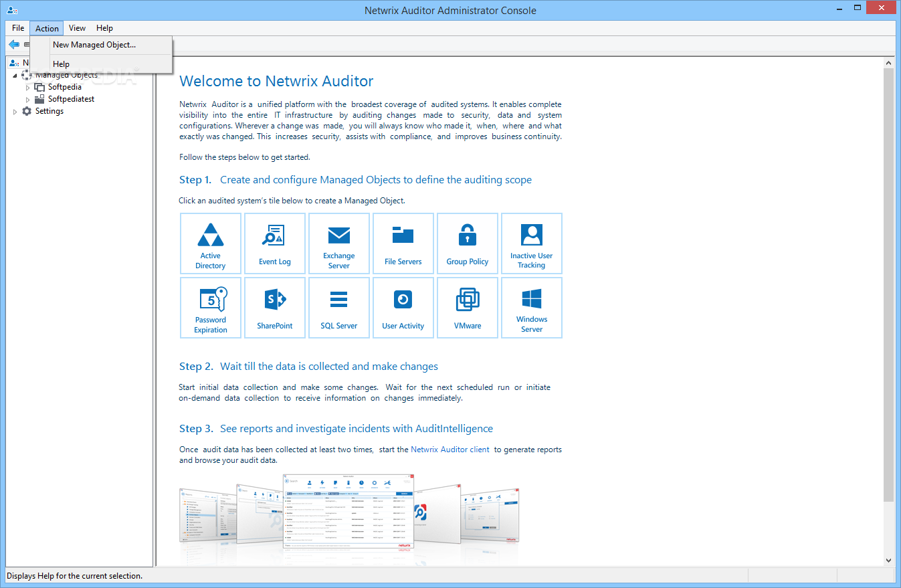The width and height of the screenshot is (901, 588).
Task: Select Settings in the tree
Action: point(49,111)
